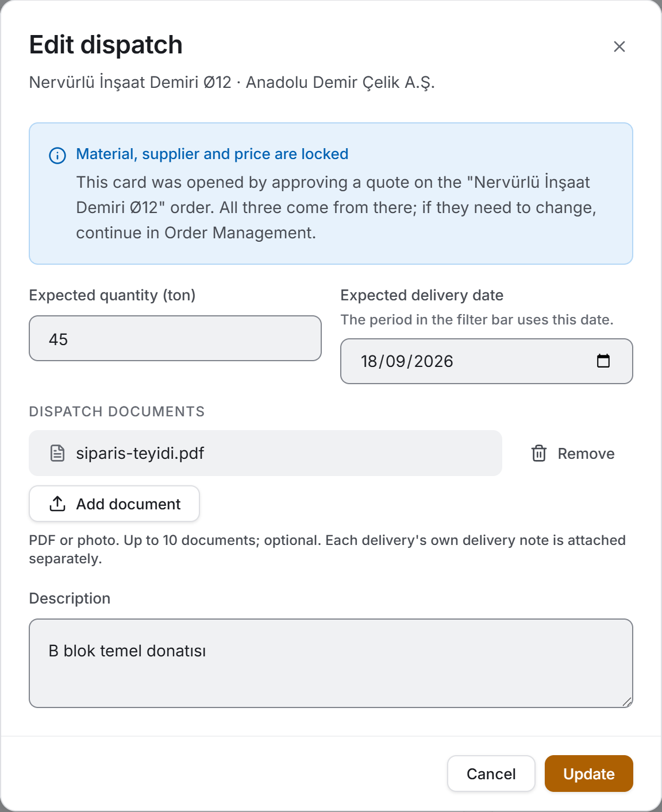Click the trash icon beside Remove

tap(539, 453)
